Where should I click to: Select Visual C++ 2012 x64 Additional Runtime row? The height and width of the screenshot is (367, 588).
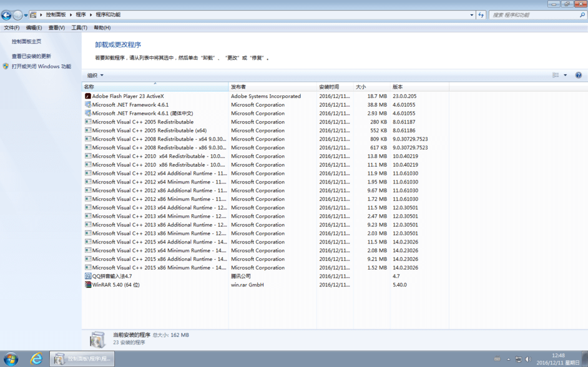[267, 174]
